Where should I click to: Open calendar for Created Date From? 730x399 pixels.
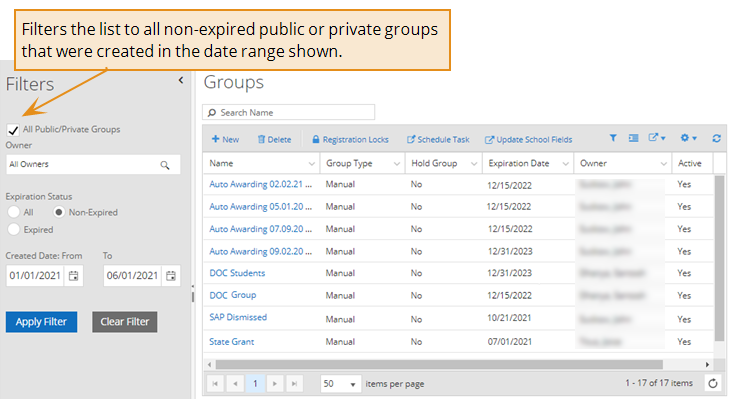[74, 276]
